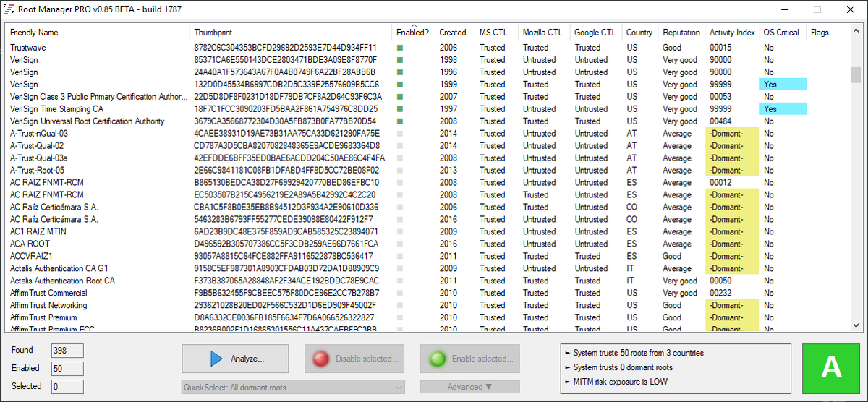This screenshot has height=402, width=868.
Task: Toggle enabled indicator for AffirmTrust Commercial row
Action: (x=399, y=294)
